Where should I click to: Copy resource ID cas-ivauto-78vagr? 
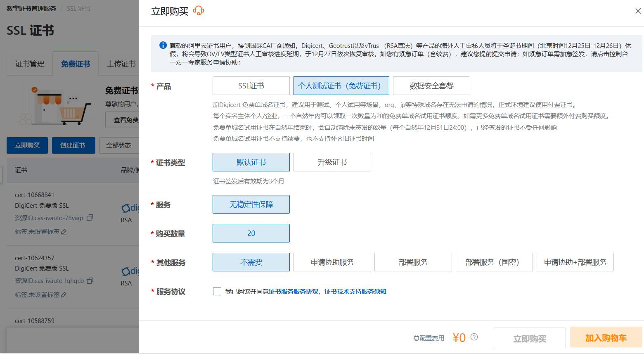point(90,217)
